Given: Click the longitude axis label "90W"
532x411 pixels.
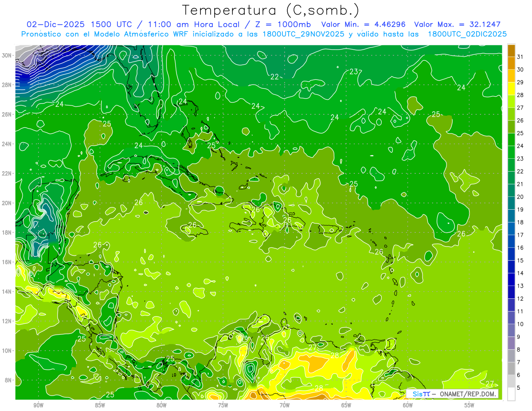Looking at the screenshot, I should [x=38, y=405].
